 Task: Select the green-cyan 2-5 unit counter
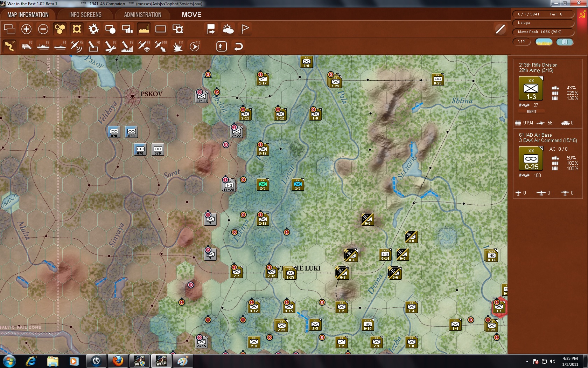(x=262, y=184)
